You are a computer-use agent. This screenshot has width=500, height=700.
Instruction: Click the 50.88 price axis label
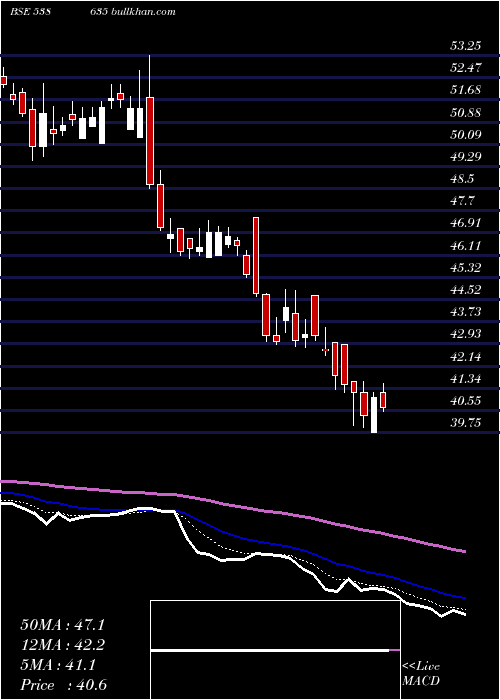click(x=466, y=112)
